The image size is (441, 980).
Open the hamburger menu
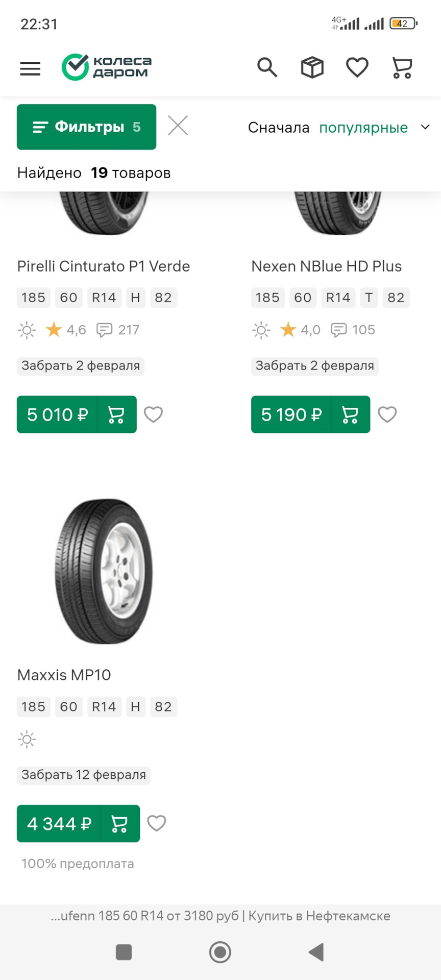[x=30, y=68]
